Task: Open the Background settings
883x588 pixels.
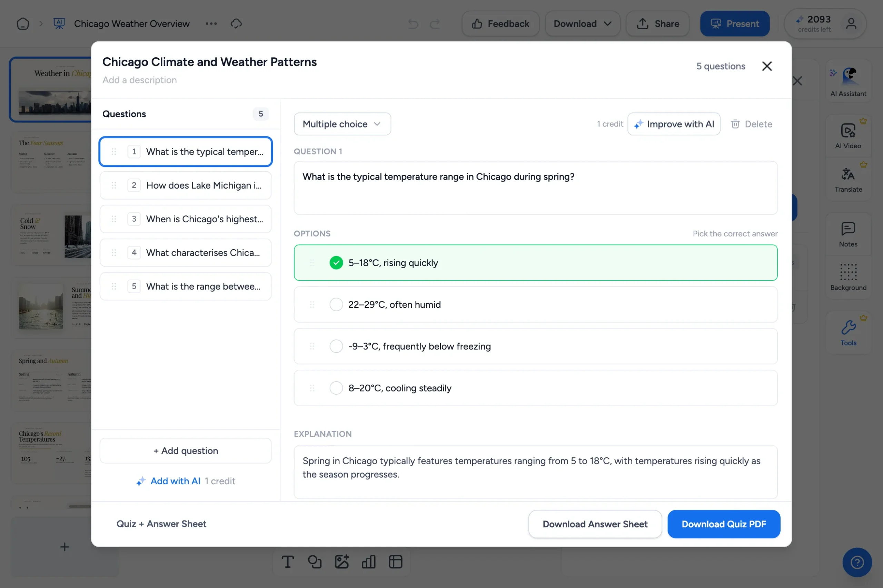Action: pos(848,278)
